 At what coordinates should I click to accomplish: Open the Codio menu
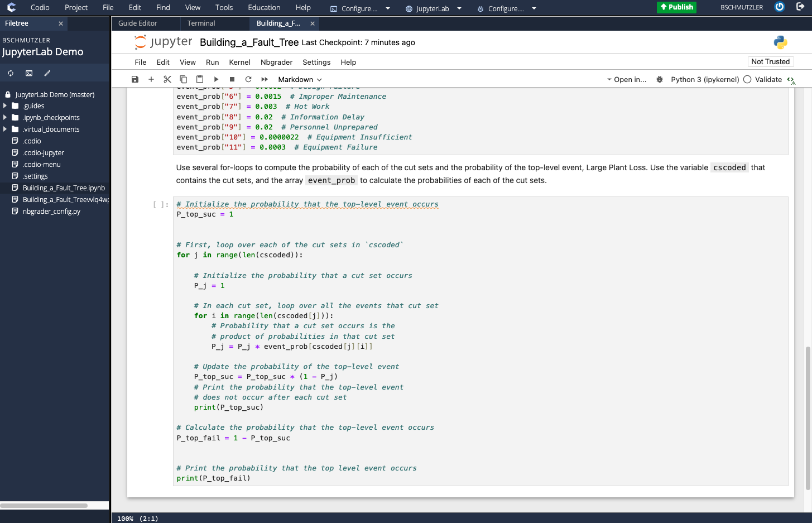pos(40,7)
